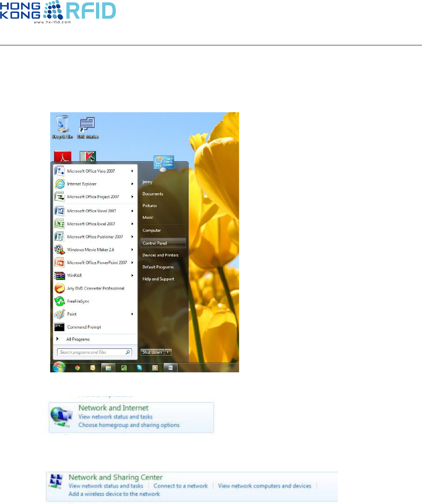This screenshot has height=504, width=422.
Task: Click Add a wireless device to the network
Action: click(114, 494)
